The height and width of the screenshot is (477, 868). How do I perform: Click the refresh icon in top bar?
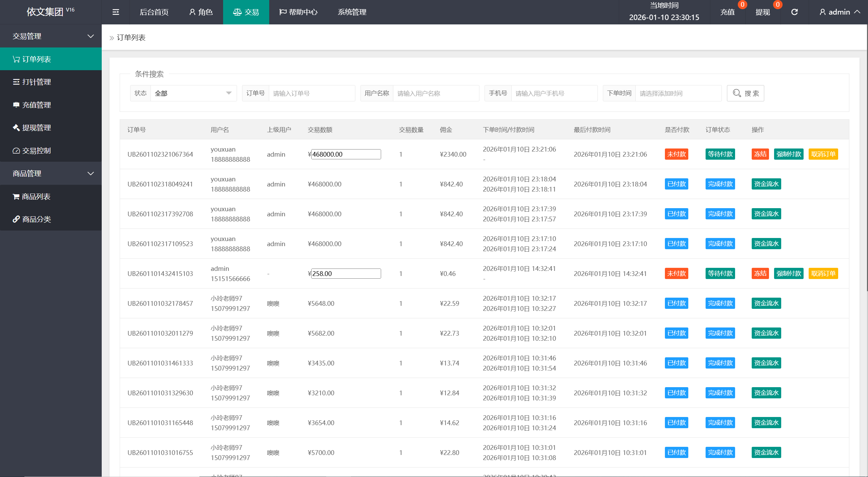[794, 12]
